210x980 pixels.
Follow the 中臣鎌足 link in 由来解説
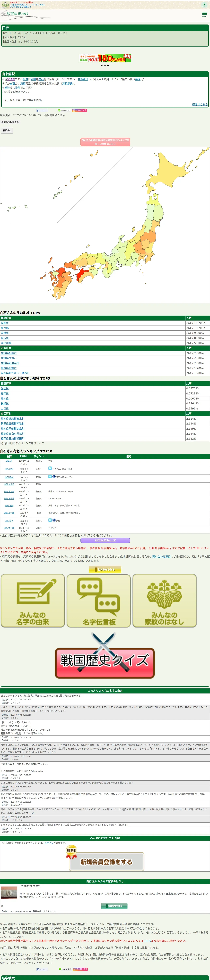(83, 80)
